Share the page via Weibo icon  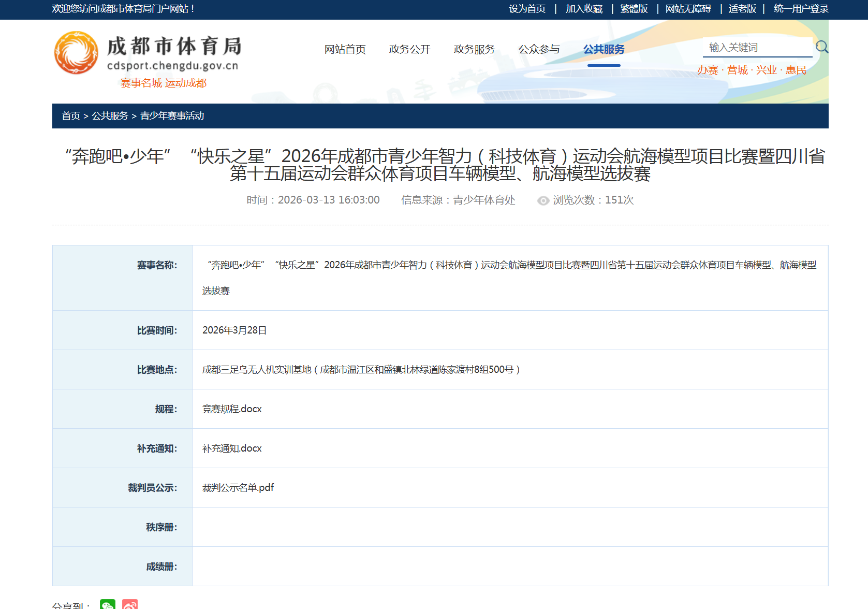(x=130, y=605)
